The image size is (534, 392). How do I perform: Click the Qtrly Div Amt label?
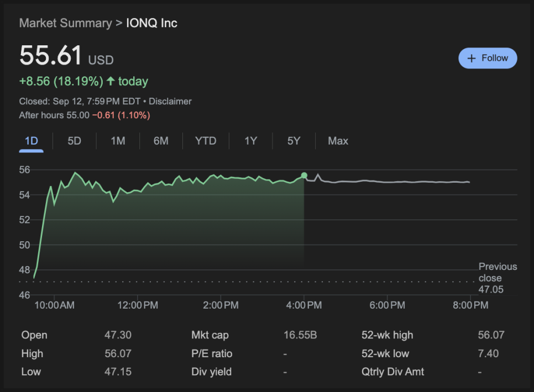392,372
